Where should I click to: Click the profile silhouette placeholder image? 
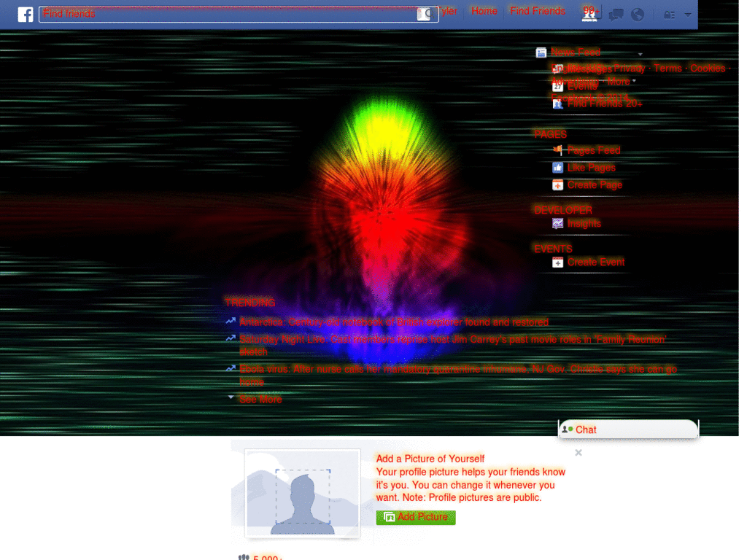pyautogui.click(x=303, y=494)
